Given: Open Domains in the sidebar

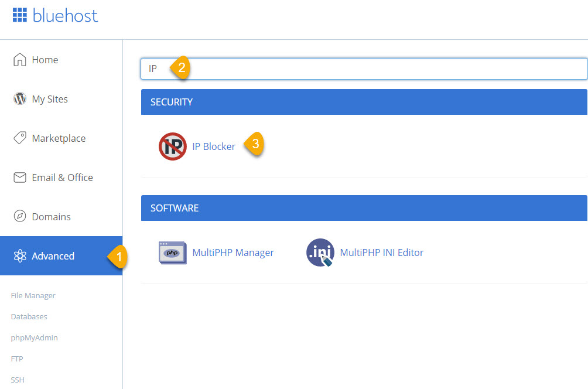Looking at the screenshot, I should [61, 216].
